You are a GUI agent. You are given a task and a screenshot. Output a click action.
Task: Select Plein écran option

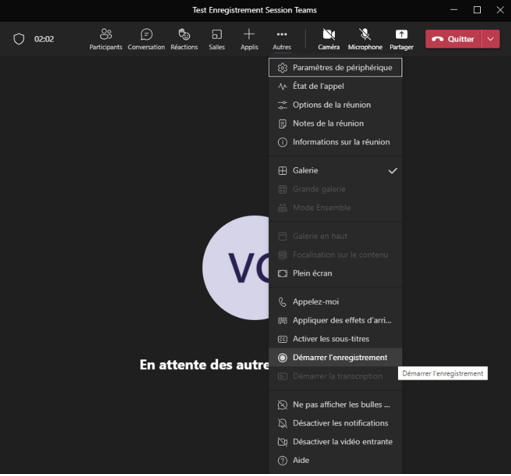click(x=335, y=273)
